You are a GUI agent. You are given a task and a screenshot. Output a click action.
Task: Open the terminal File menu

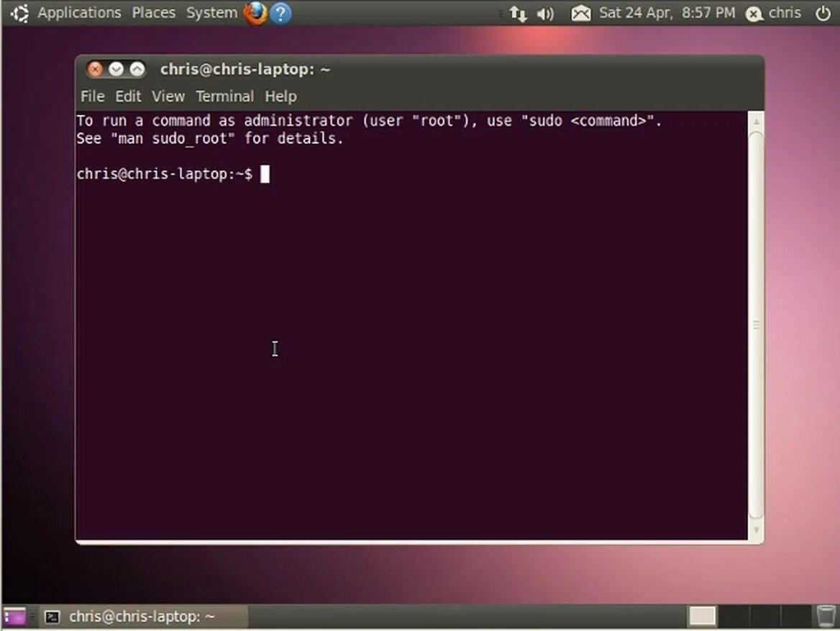pos(92,96)
